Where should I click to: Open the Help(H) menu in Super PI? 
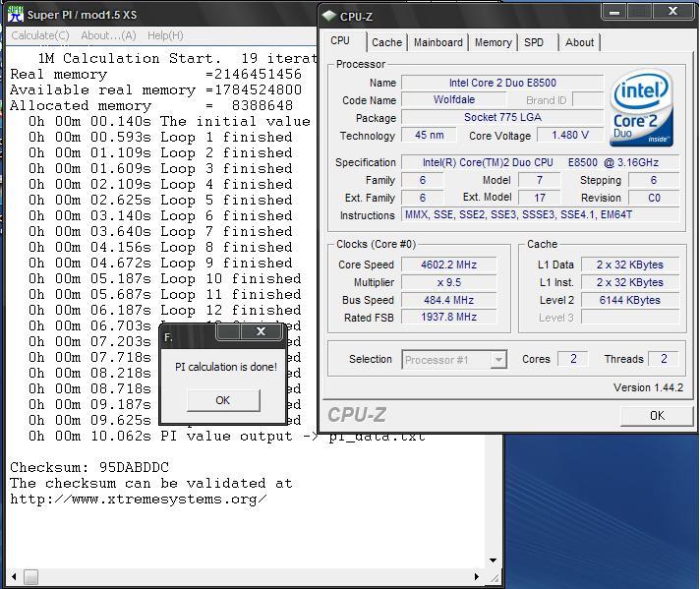pos(165,35)
